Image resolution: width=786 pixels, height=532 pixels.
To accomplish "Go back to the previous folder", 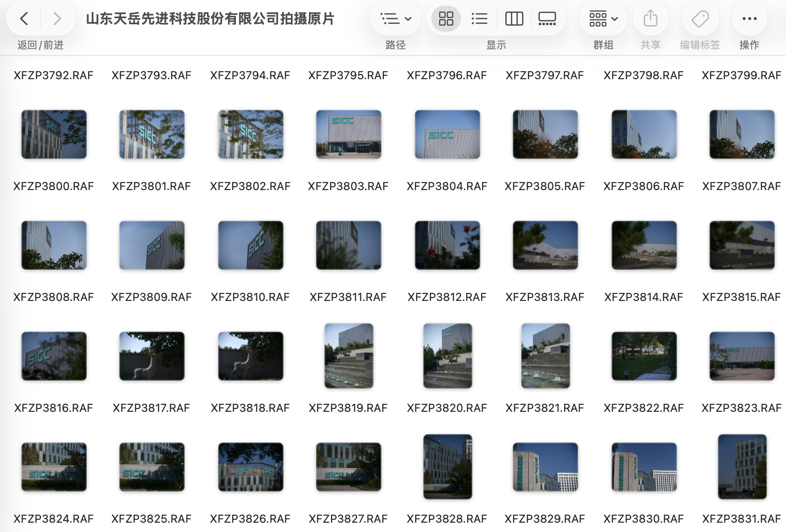I will (24, 19).
